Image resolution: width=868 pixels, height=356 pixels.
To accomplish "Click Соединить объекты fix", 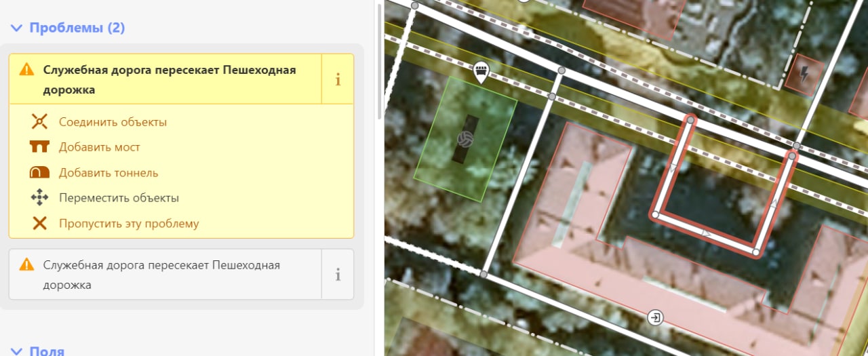I will click(113, 122).
